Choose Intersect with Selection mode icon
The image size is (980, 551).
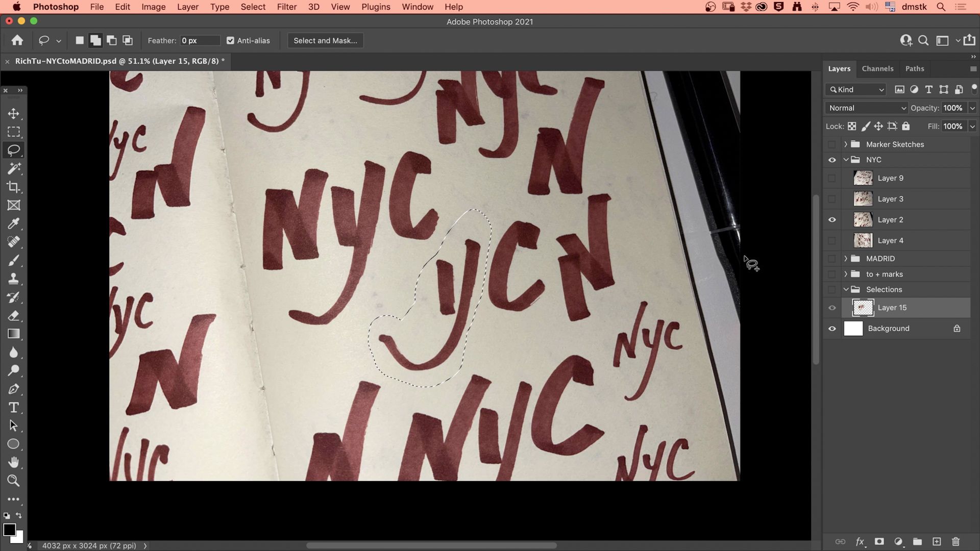[x=128, y=40]
